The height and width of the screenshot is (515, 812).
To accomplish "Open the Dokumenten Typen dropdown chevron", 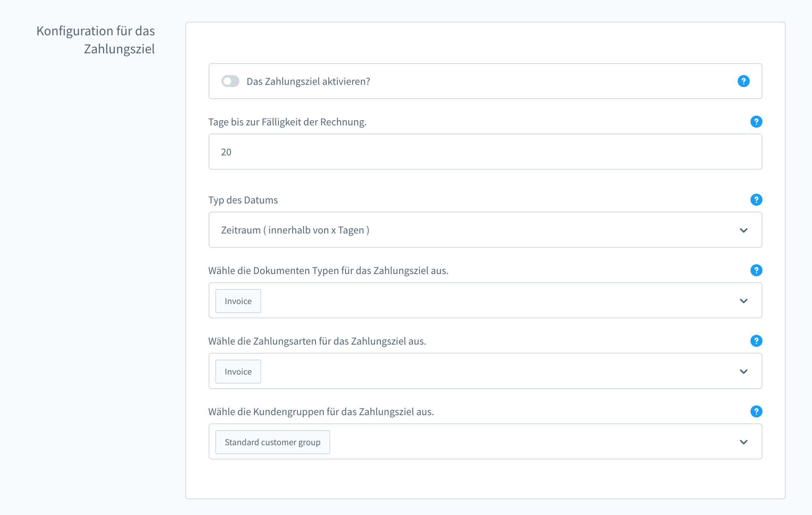I will 743,301.
